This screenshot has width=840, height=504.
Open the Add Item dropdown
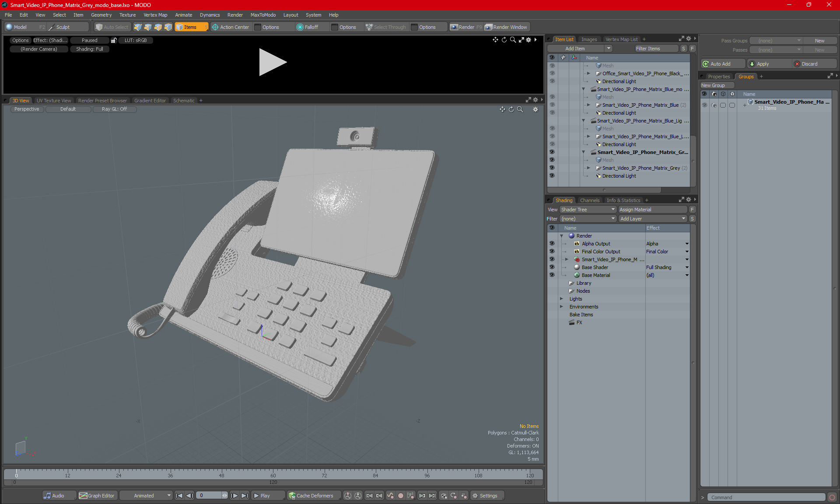point(580,49)
